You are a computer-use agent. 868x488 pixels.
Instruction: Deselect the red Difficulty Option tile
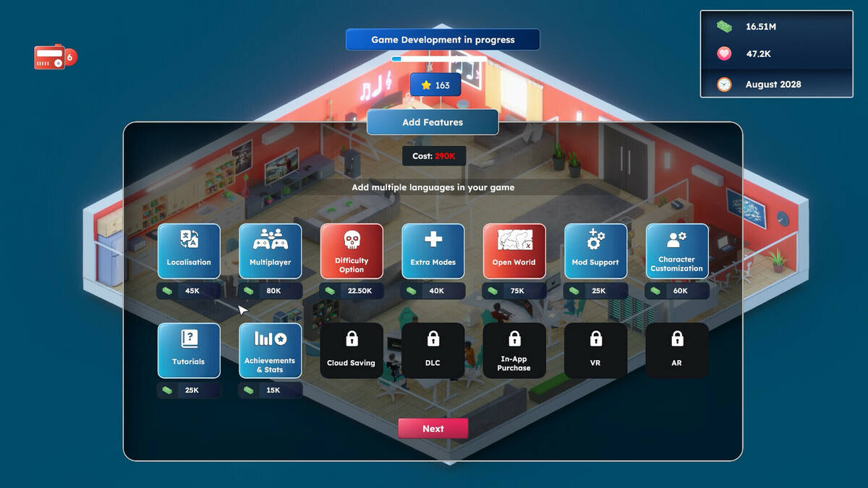[x=352, y=251]
